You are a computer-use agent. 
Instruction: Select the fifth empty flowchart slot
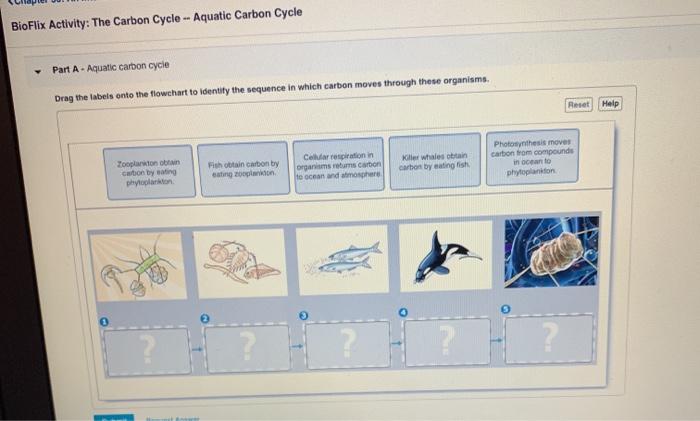pyautogui.click(x=550, y=338)
